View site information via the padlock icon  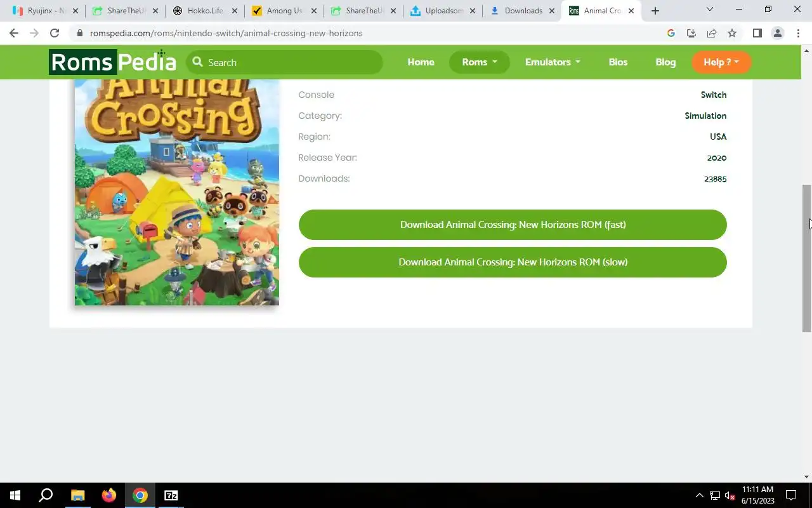click(80, 33)
